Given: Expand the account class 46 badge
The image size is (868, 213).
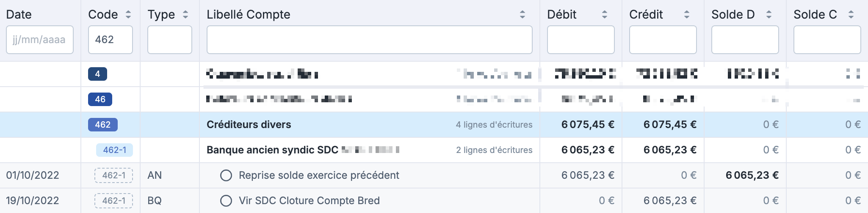Looking at the screenshot, I should (100, 99).
